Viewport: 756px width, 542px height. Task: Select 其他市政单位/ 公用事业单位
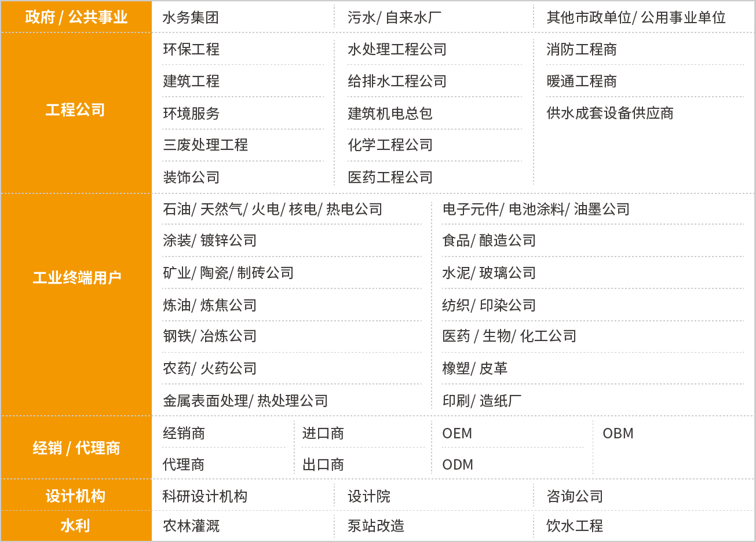click(x=636, y=18)
